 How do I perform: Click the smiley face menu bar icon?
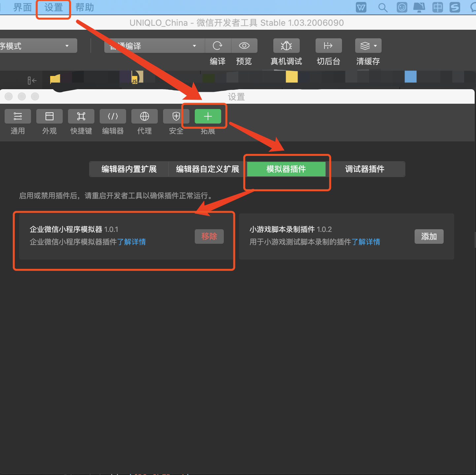tap(402, 7)
